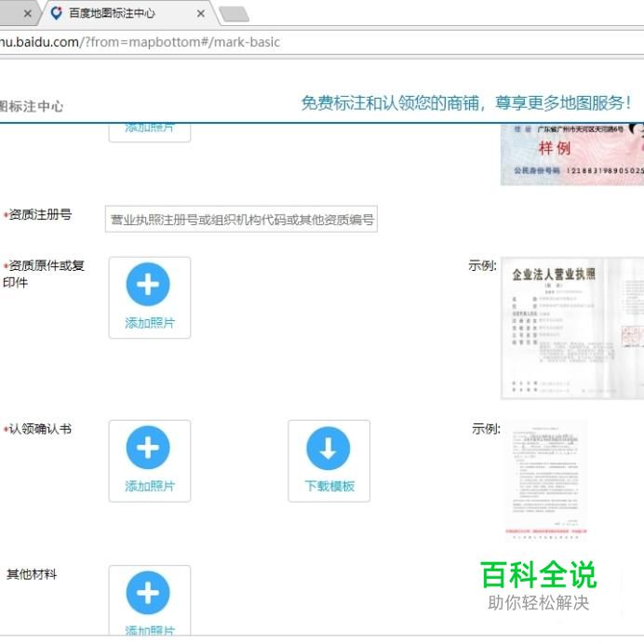Image resolution: width=644 pixels, height=644 pixels.
Task: Click the 标注中心 page header title
Action: point(32,106)
